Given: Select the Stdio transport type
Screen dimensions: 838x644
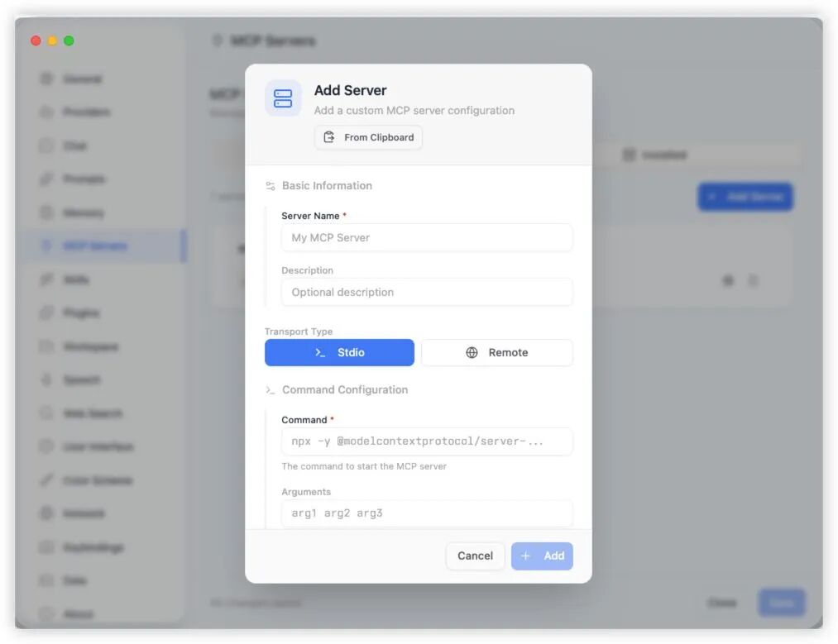Looking at the screenshot, I should 339,352.
